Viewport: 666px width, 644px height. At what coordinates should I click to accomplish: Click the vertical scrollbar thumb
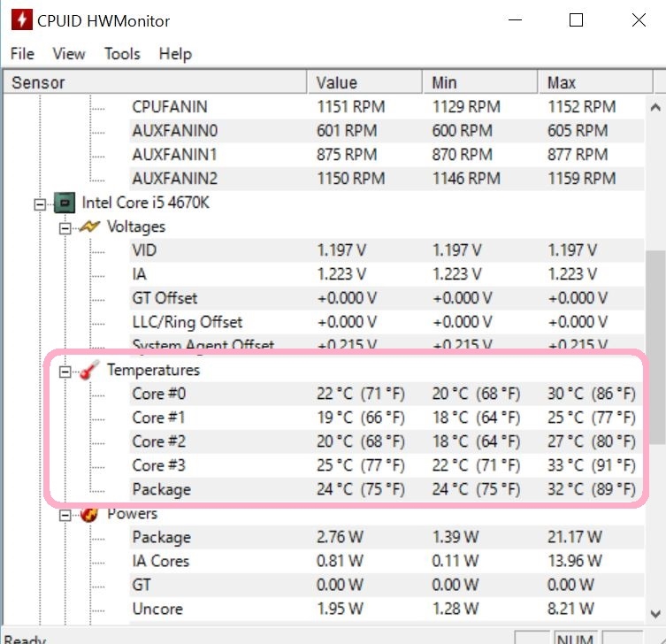pyautogui.click(x=655, y=348)
